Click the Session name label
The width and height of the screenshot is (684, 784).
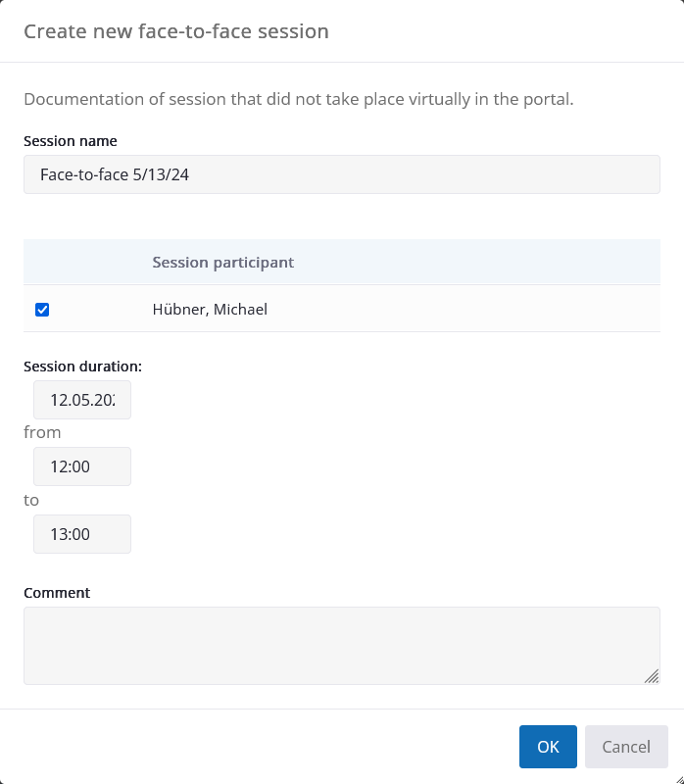pyautogui.click(x=70, y=141)
